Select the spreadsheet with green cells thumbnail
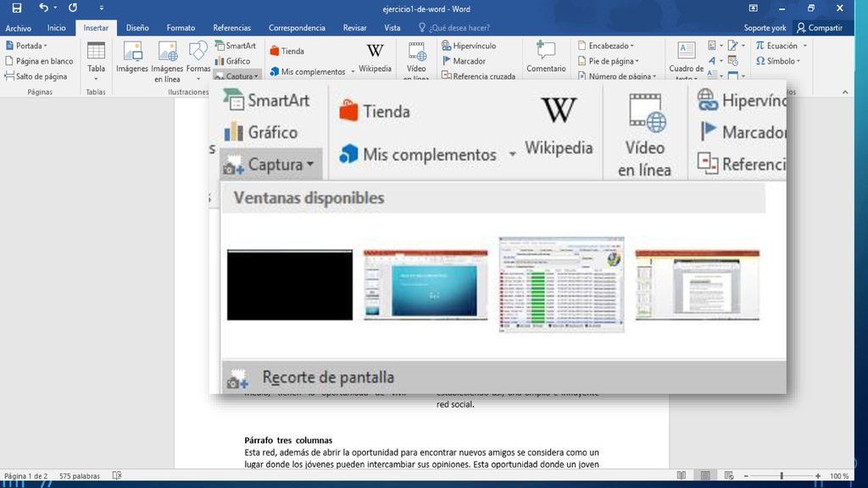 561,285
